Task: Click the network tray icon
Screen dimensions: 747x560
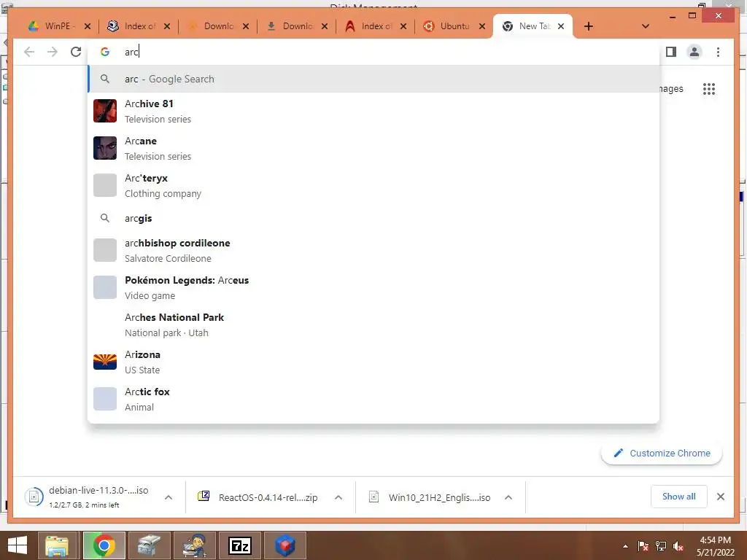Action: tap(661, 546)
